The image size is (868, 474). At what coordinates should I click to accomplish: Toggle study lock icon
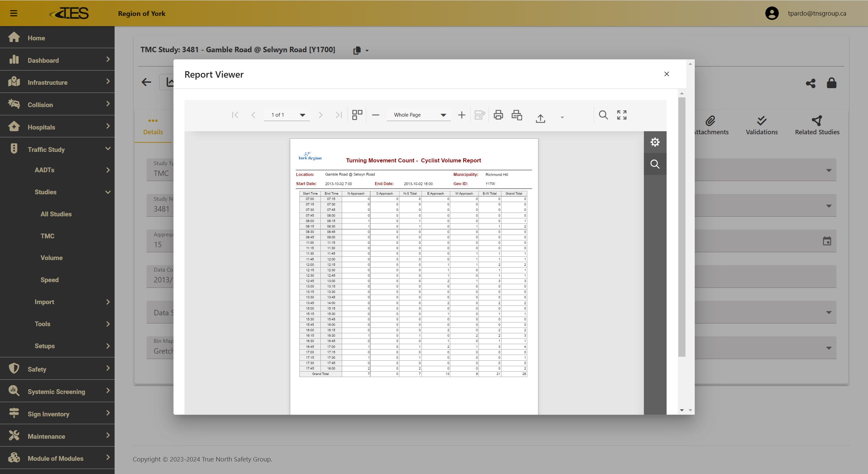click(831, 83)
